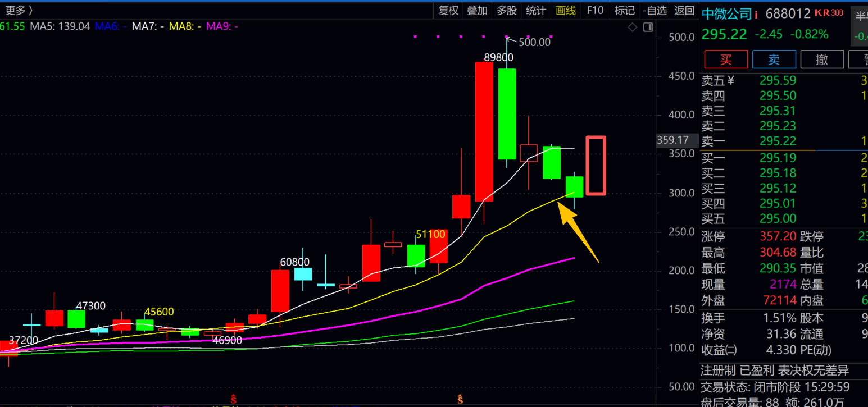This screenshot has height=407, width=868.
Task: Open the 多股 multi-stock view
Action: point(507,10)
